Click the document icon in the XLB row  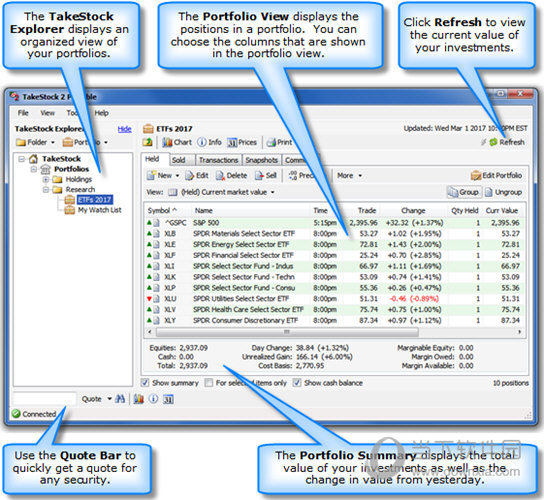156,234
